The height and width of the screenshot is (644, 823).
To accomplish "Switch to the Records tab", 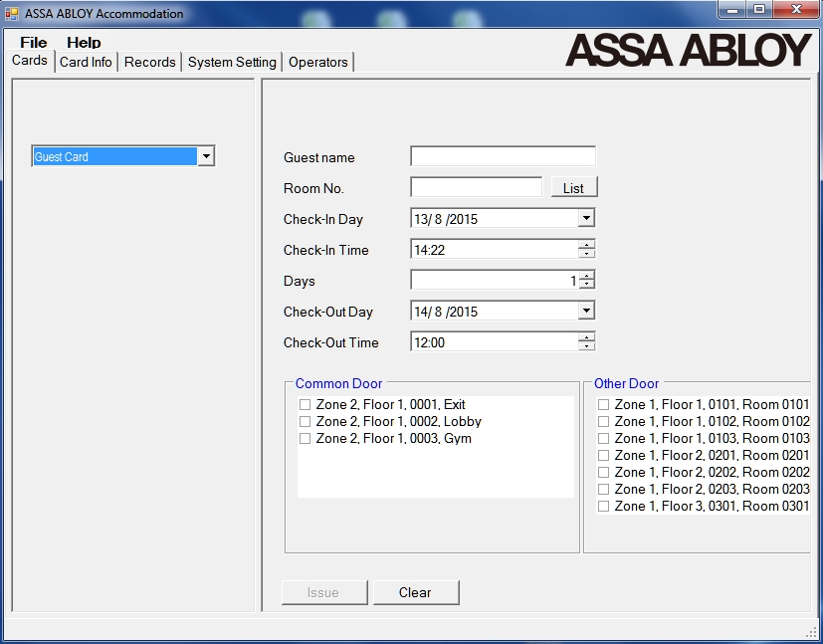I will [149, 61].
